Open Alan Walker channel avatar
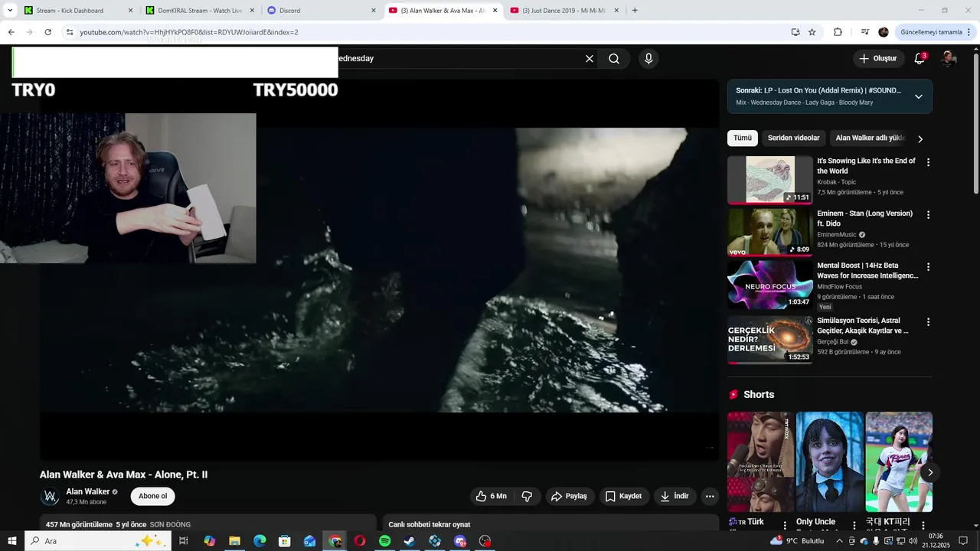 point(51,496)
